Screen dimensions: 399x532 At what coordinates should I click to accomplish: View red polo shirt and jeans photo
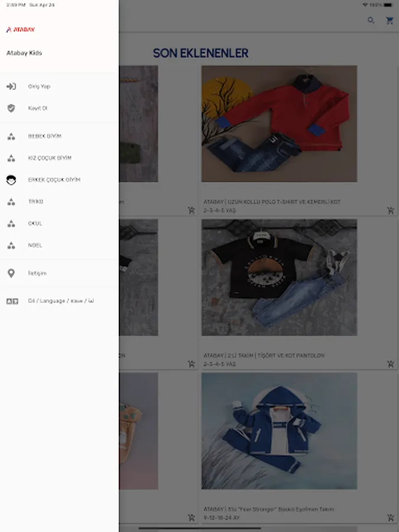click(279, 124)
